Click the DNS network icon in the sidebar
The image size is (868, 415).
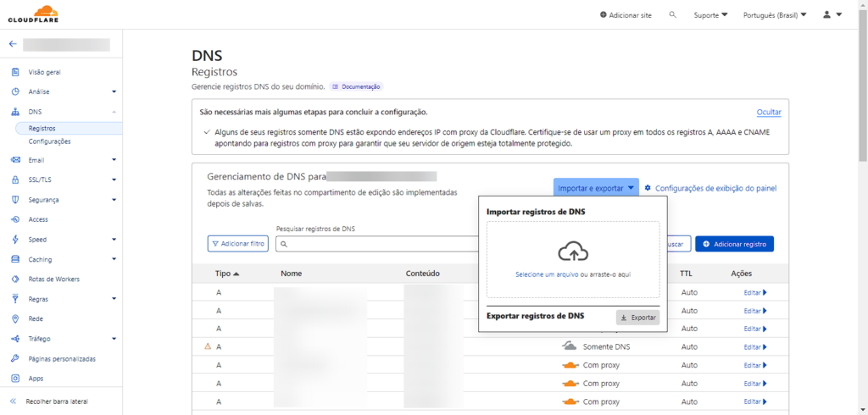pos(15,112)
